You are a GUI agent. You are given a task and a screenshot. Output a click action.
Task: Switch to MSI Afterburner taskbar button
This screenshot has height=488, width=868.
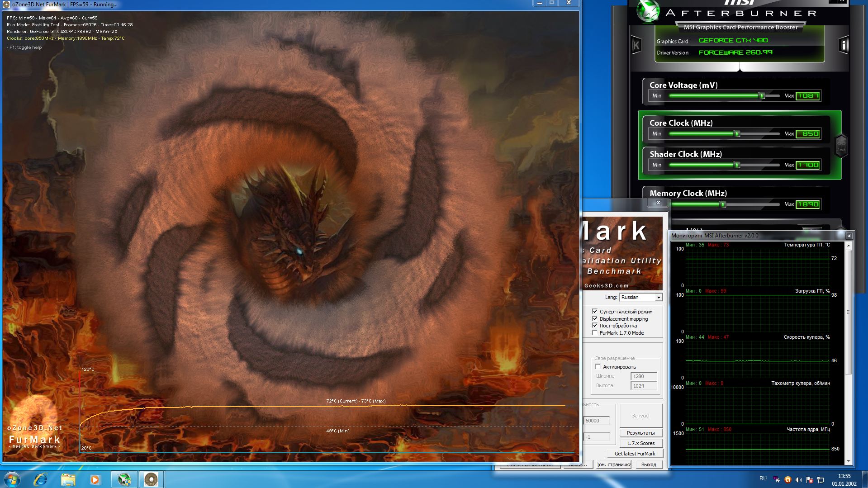(124, 479)
